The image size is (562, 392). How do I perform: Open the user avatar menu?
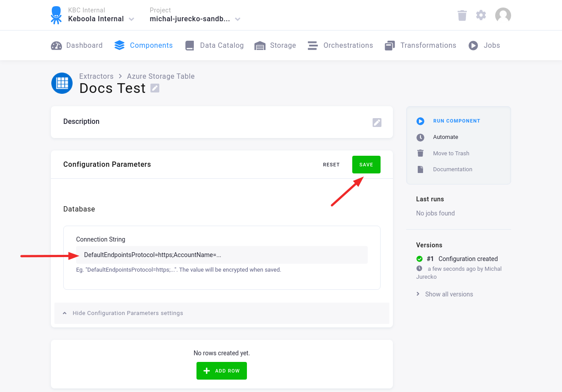(503, 15)
